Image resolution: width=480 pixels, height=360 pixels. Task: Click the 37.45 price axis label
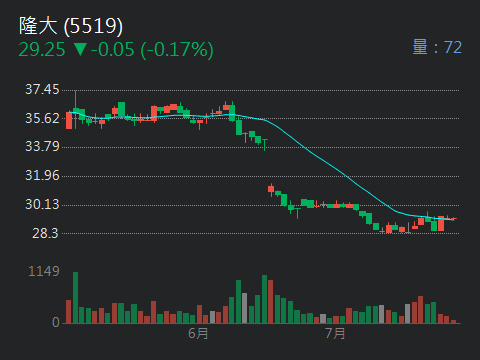(x=42, y=89)
